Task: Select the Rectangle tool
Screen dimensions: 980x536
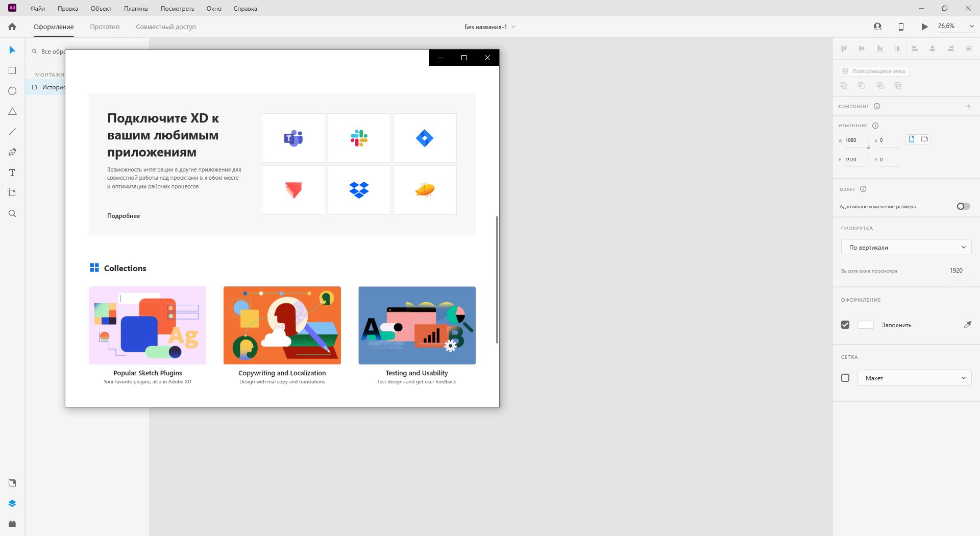Action: (x=12, y=70)
